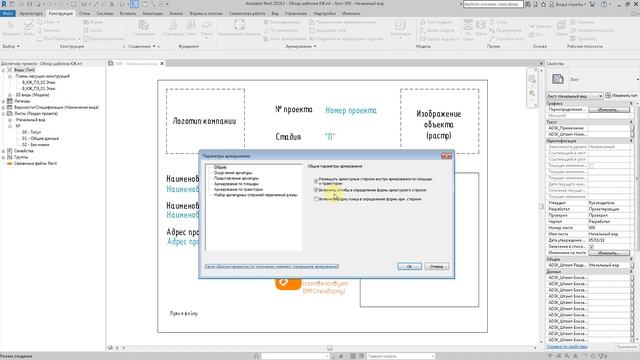The image size is (640, 360).
Task: Open the Главная модель dropdown in status bar
Action: point(400,356)
